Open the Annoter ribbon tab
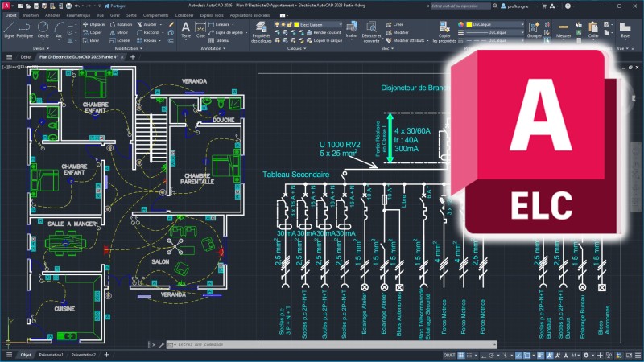The height and width of the screenshot is (362, 644). click(x=52, y=15)
